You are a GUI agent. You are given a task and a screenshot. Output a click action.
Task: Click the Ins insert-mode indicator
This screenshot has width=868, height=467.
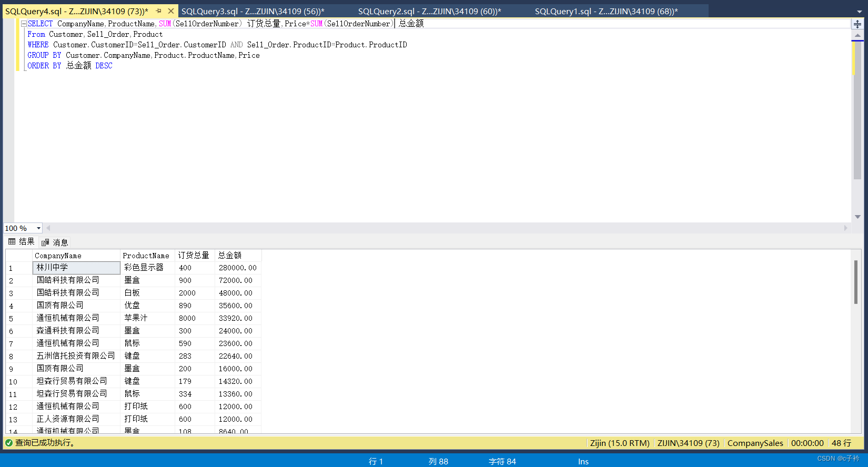583,461
